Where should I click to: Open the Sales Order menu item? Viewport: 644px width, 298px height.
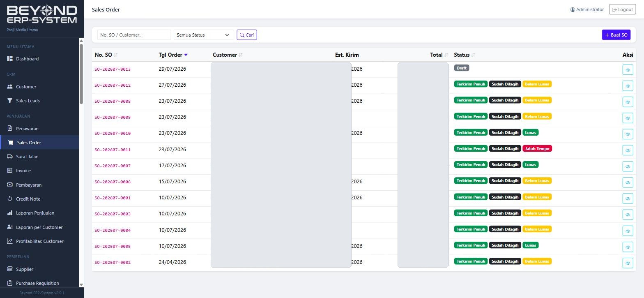(x=39, y=143)
